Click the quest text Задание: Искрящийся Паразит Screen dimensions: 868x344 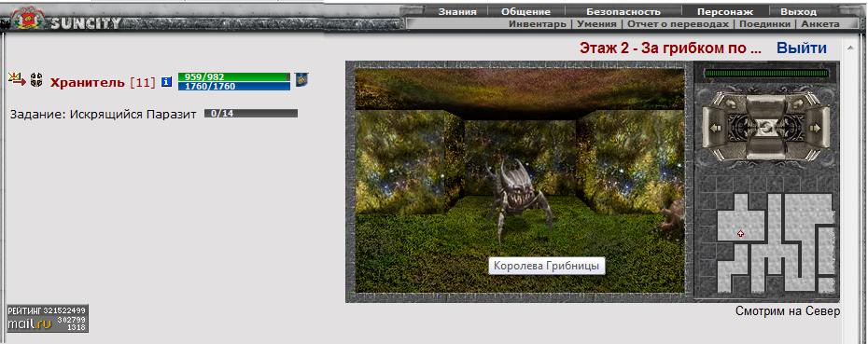click(x=103, y=115)
